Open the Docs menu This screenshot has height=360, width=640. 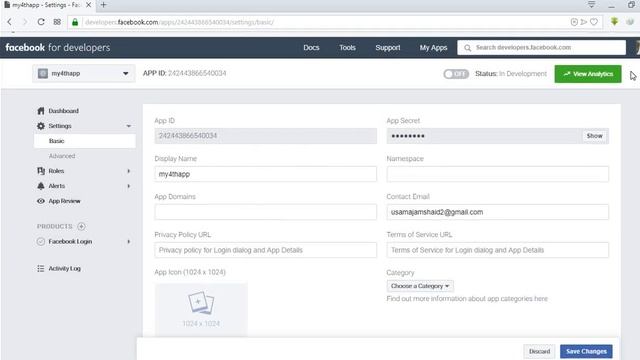[311, 47]
